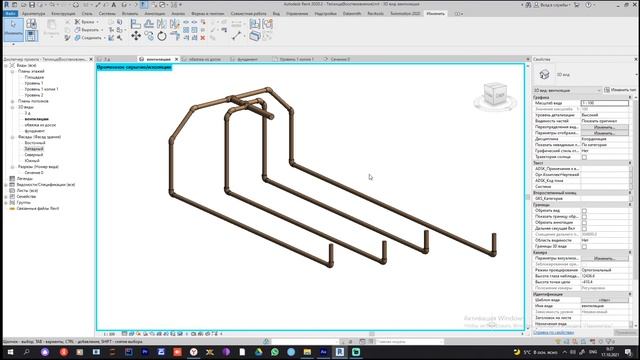Select Западный facade in project browser
This screenshot has width=640, height=360.
click(x=34, y=149)
